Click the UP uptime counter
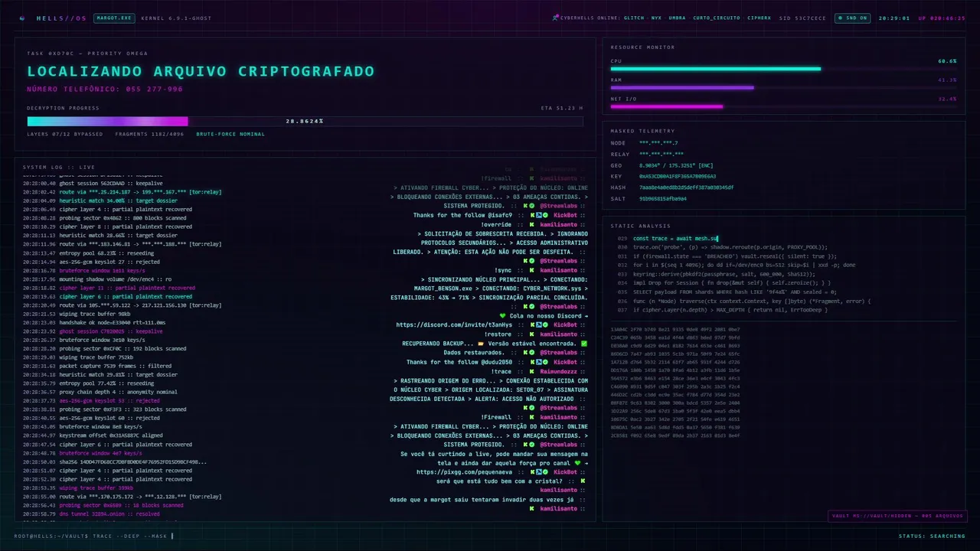980x551 pixels. click(942, 18)
